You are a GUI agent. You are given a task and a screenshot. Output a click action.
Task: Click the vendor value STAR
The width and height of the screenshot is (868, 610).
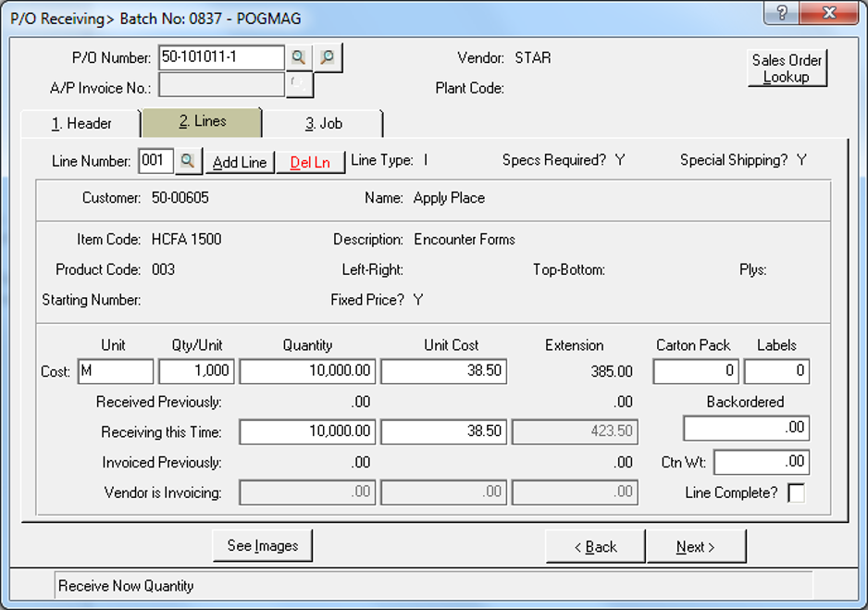532,58
